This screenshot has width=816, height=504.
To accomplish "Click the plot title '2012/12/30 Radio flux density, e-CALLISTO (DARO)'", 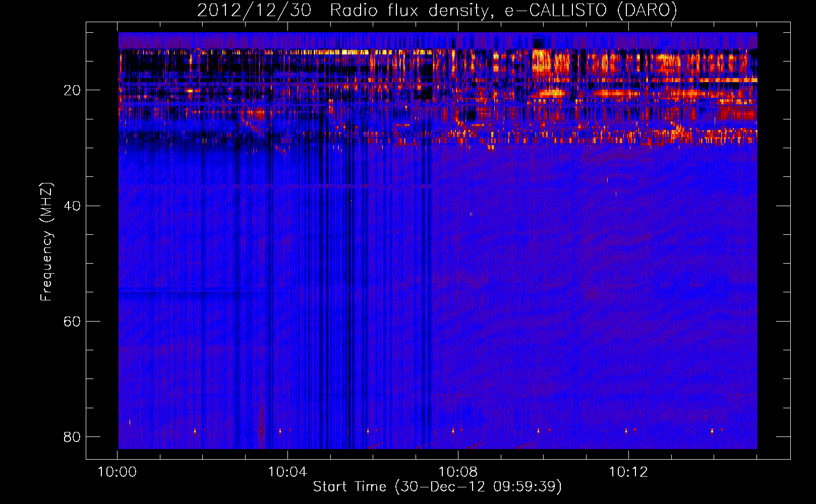I will [437, 10].
